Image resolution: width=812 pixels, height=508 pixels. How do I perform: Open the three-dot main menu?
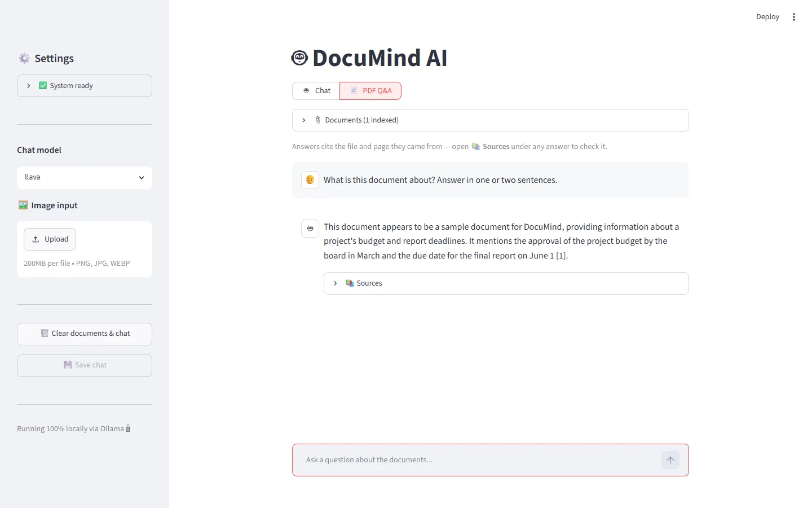coord(794,17)
